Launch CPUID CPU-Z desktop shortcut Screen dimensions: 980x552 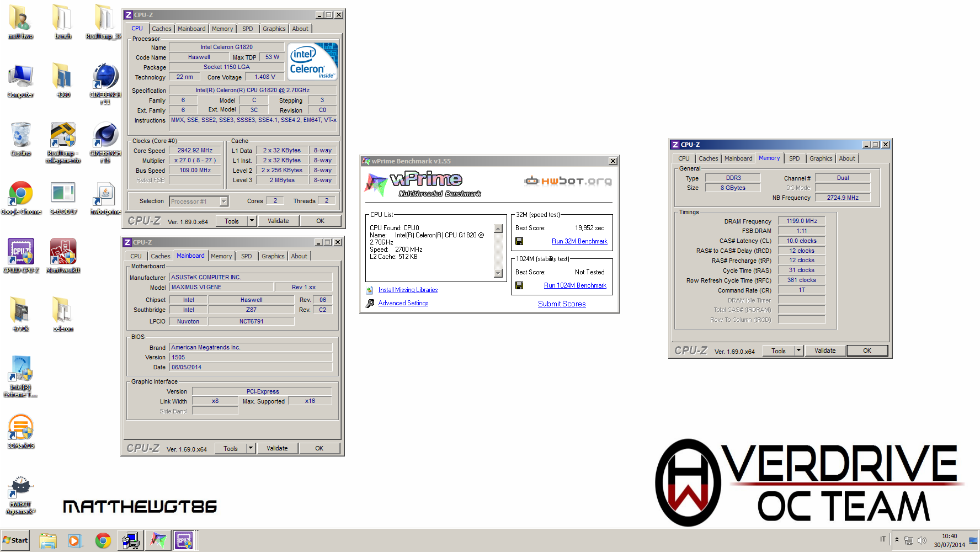[x=21, y=256]
